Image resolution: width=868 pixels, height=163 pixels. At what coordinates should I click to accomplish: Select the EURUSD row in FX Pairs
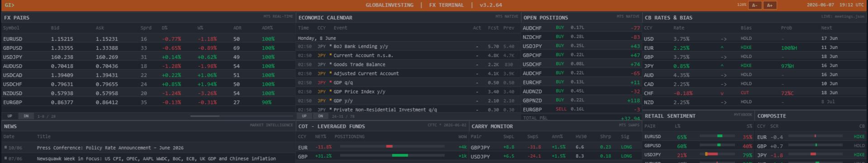(148, 39)
